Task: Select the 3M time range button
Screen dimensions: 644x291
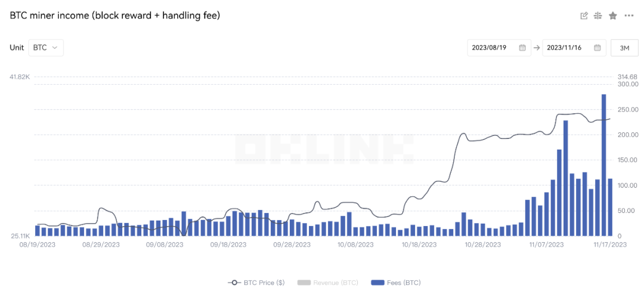Action: pyautogui.click(x=624, y=48)
